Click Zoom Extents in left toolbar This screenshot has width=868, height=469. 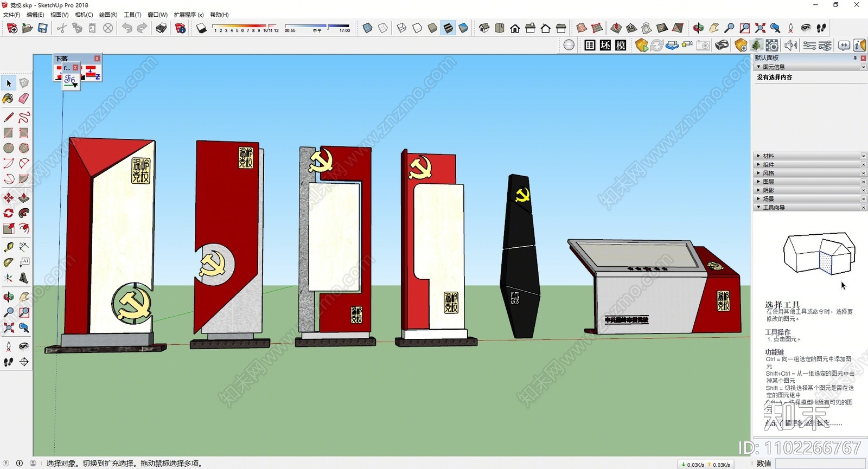[9, 327]
